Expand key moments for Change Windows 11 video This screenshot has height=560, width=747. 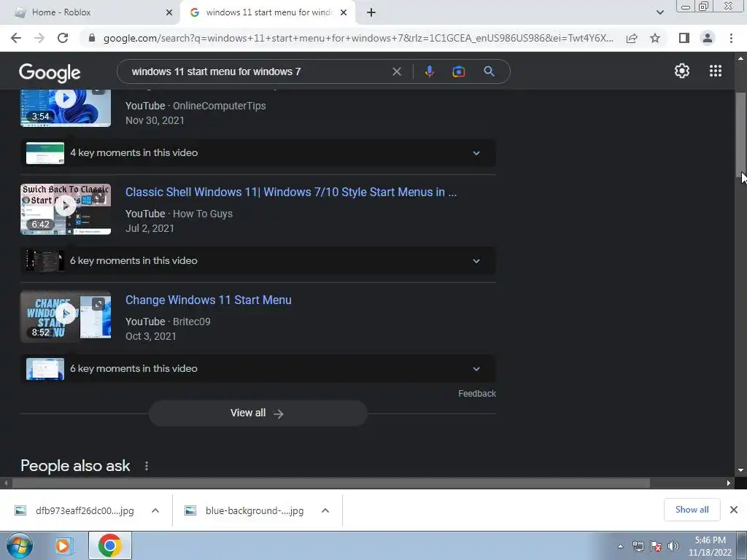click(258, 368)
